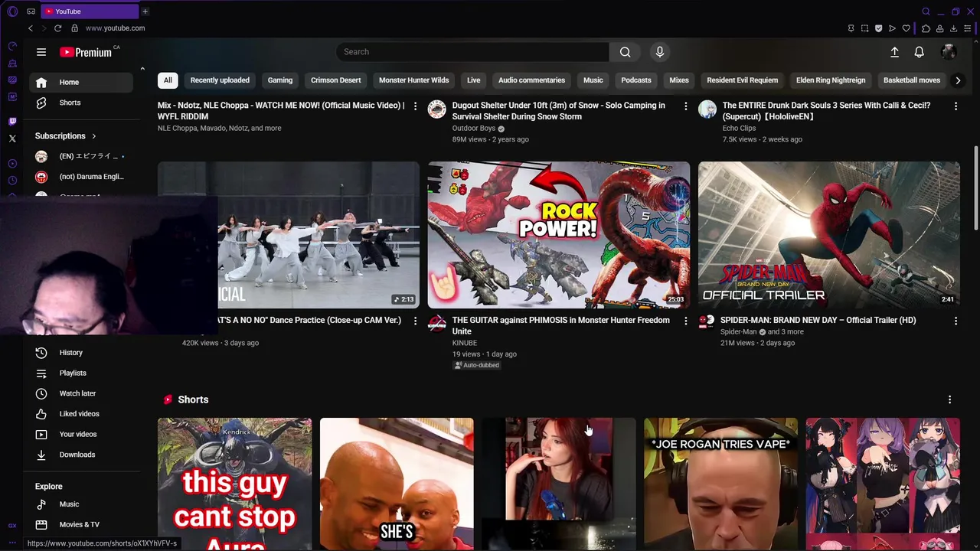Open more options for THE GUITAR video
The width and height of the screenshot is (980, 551).
pyautogui.click(x=685, y=321)
